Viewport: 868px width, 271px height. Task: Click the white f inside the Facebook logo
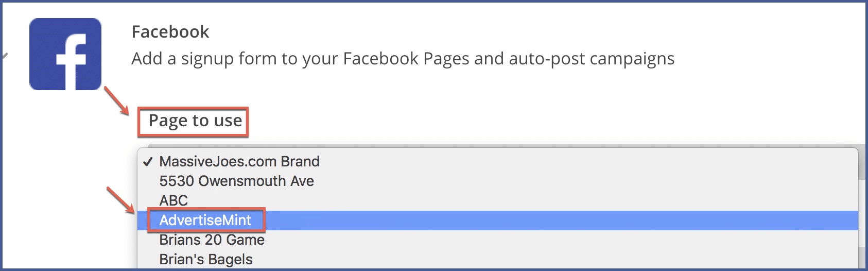coord(71,62)
